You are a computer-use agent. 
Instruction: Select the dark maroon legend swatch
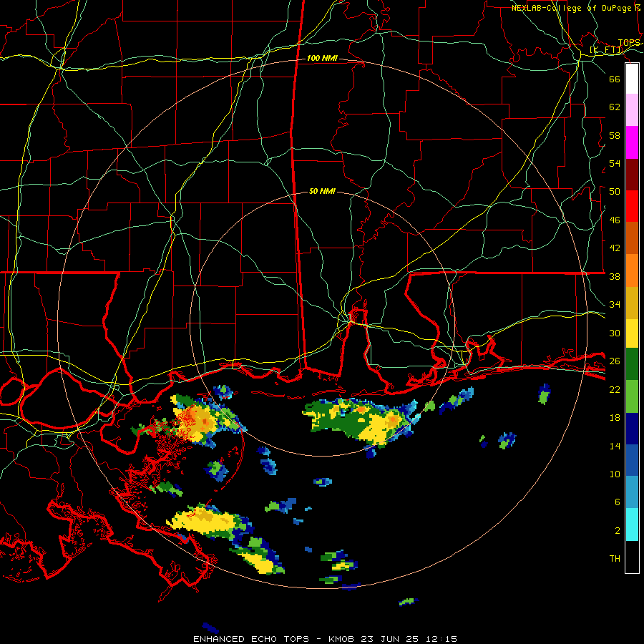coord(632,174)
